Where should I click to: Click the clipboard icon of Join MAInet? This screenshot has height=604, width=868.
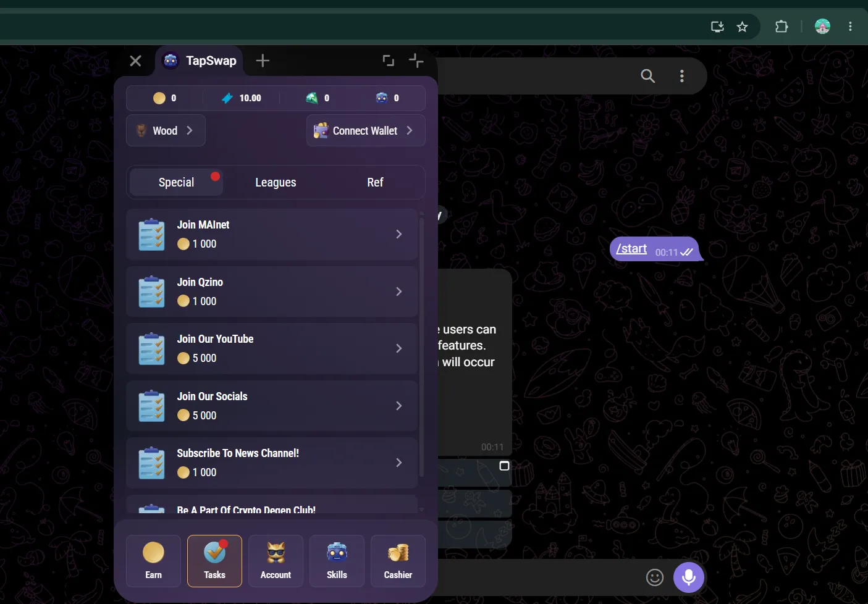click(x=152, y=235)
